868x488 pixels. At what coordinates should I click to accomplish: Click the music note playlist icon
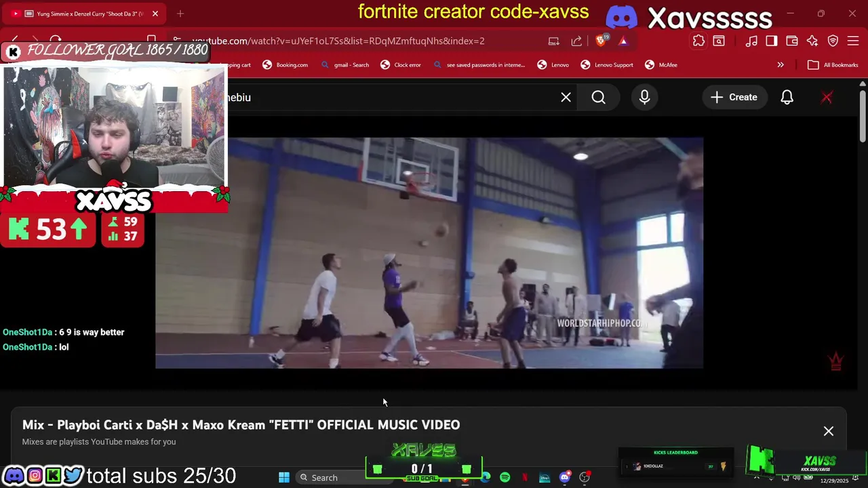751,41
